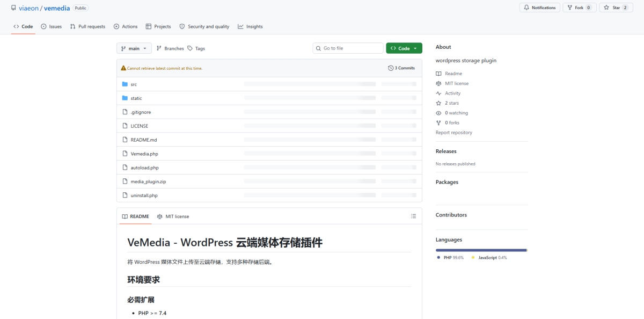Open the .gitignore file
This screenshot has width=644, height=319.
(141, 112)
